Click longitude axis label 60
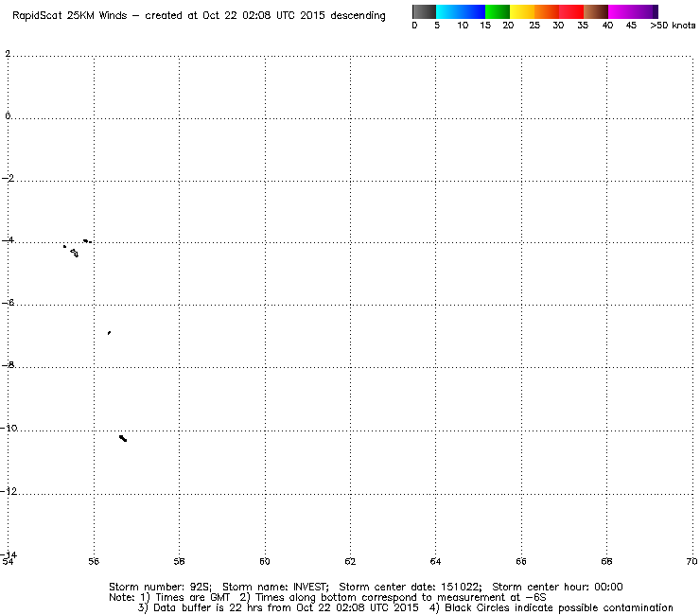The image size is (700, 615). point(265,561)
